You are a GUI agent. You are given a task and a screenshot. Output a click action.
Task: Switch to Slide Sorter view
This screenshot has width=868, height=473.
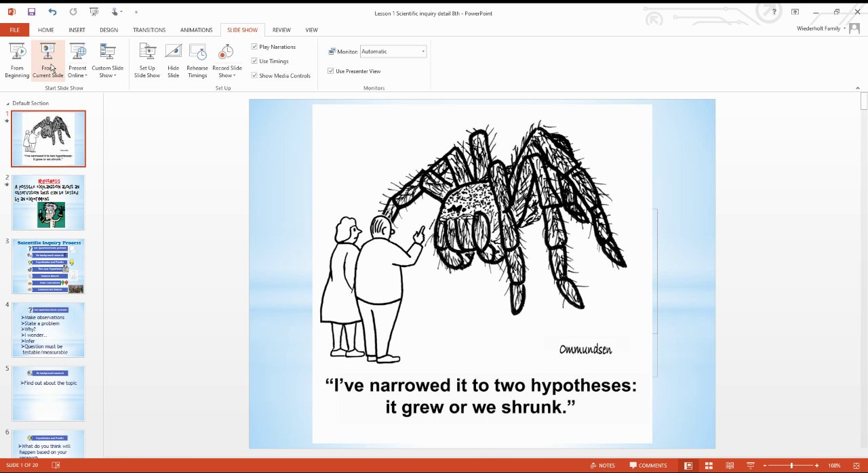[x=709, y=466]
